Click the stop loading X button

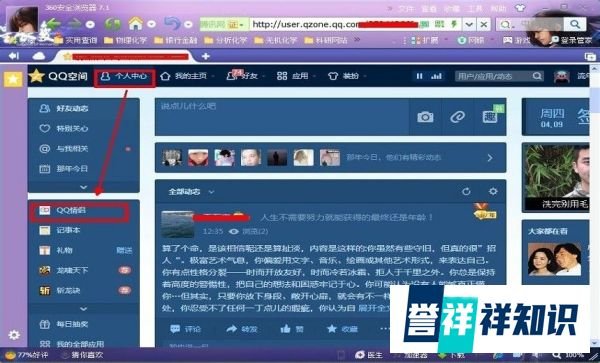(484, 24)
